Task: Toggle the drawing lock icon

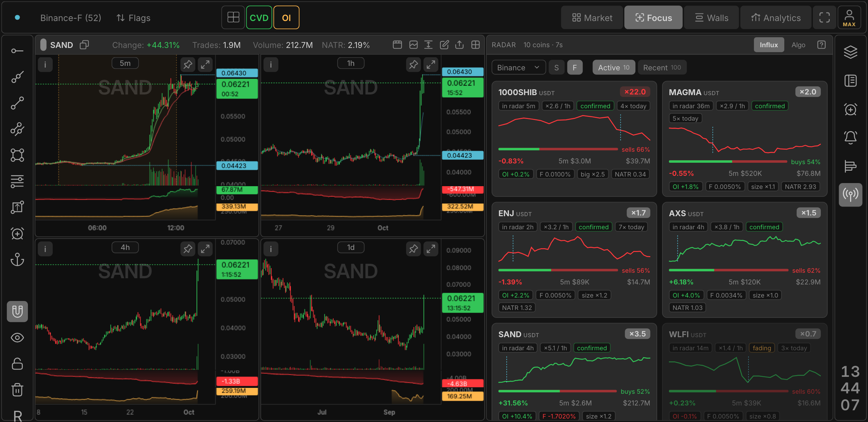Action: point(17,364)
